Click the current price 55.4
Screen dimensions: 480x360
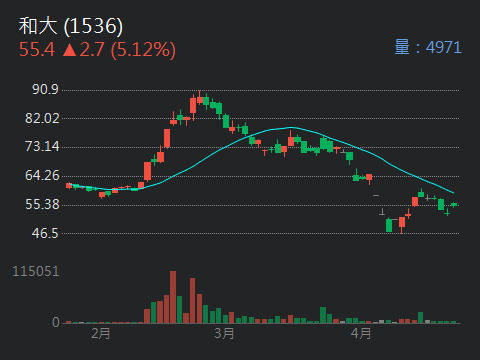point(37,50)
